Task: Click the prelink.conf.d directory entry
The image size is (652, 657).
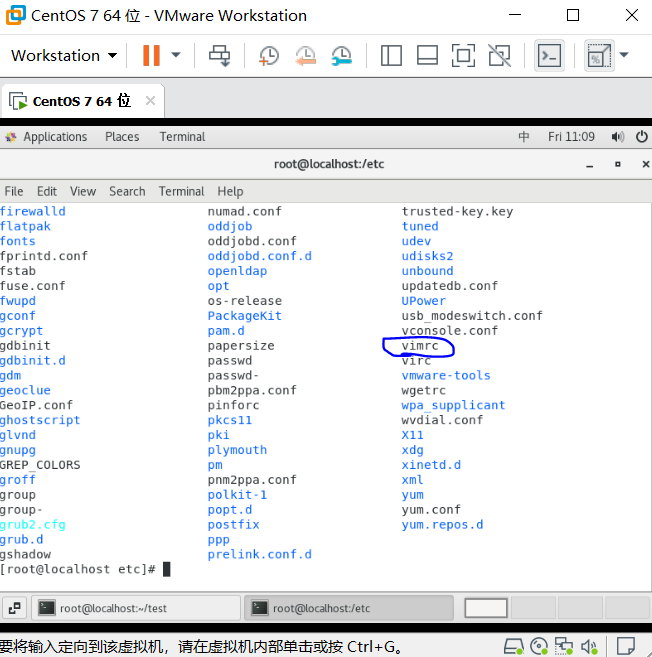Action: pyautogui.click(x=260, y=554)
